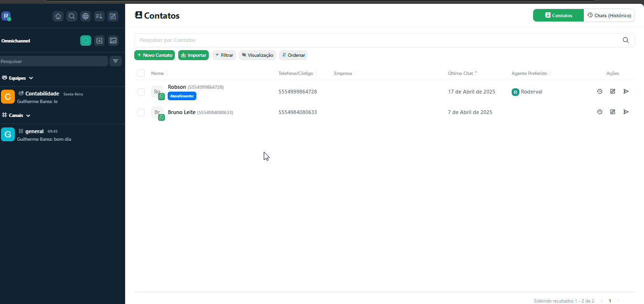The image size is (644, 304).
Task: Open Omnichannel contact center icon
Action: (99, 41)
